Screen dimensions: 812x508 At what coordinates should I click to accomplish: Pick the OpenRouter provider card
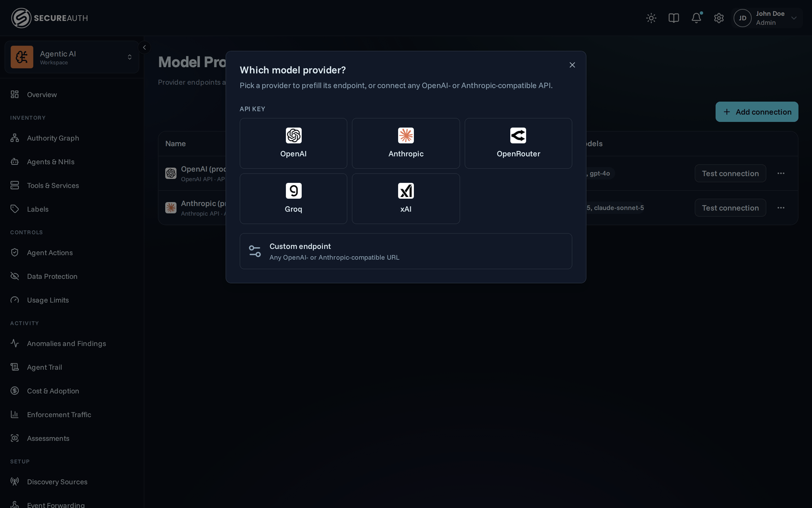(x=518, y=143)
